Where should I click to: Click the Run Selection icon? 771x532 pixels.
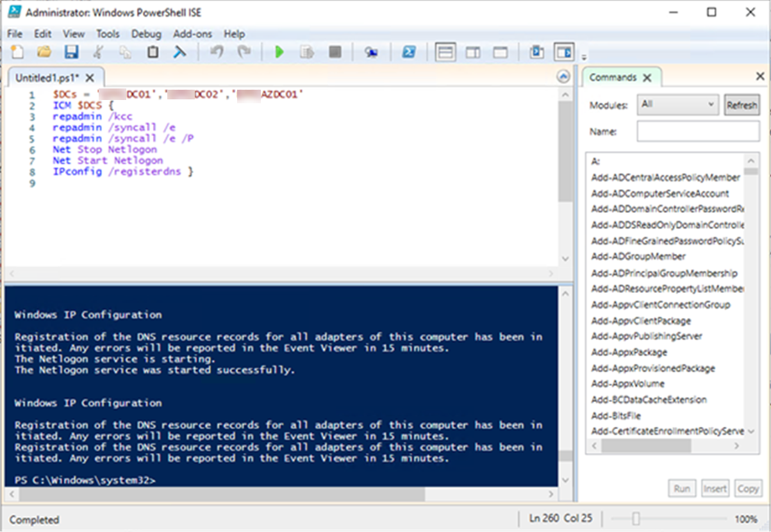(306, 53)
